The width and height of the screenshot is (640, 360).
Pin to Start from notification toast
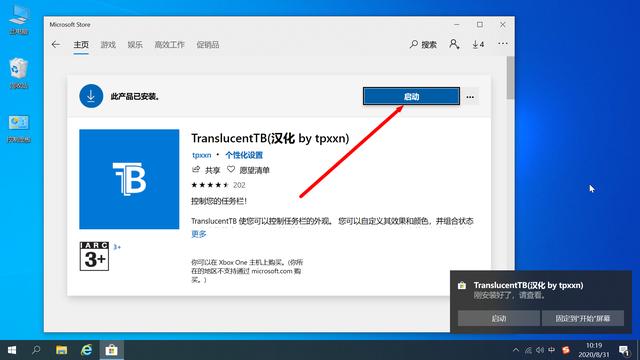pos(582,318)
